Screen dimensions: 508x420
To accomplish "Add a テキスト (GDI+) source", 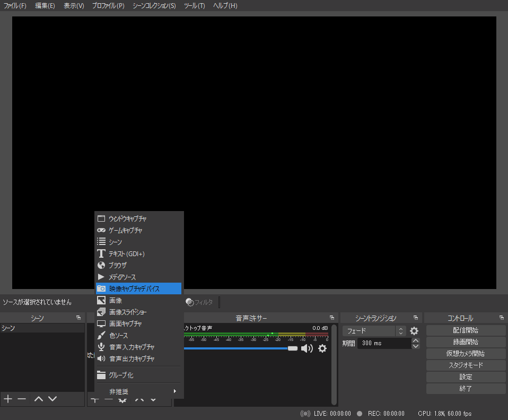I will click(138, 253).
